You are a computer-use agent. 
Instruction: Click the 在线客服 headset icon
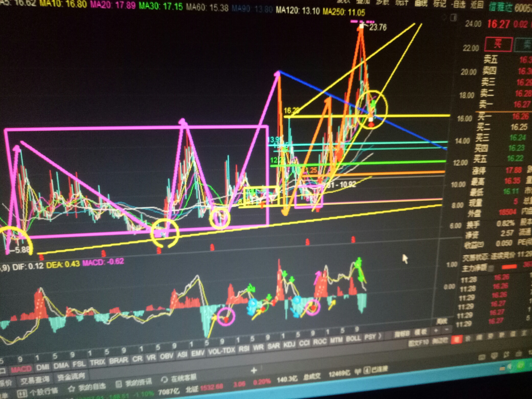coord(164,380)
